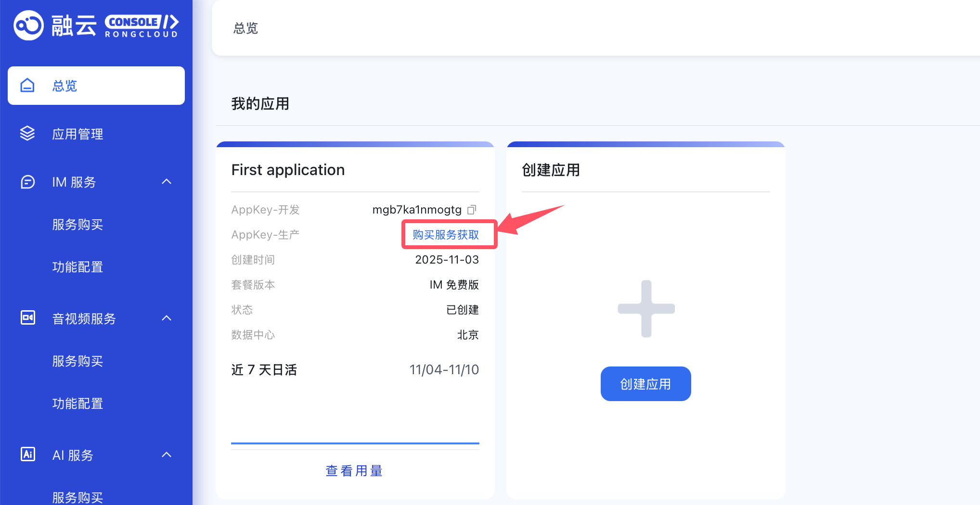The image size is (980, 505).
Task: Open the First application card title
Action: pos(288,170)
